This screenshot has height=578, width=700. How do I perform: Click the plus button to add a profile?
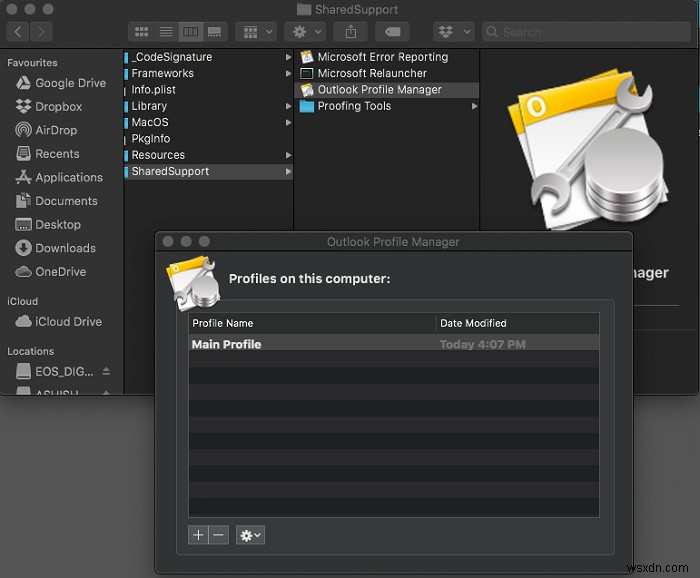point(198,535)
